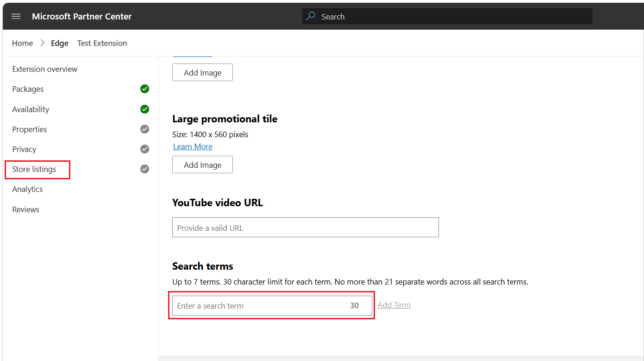Open the Analytics section
644x361 pixels.
[27, 189]
